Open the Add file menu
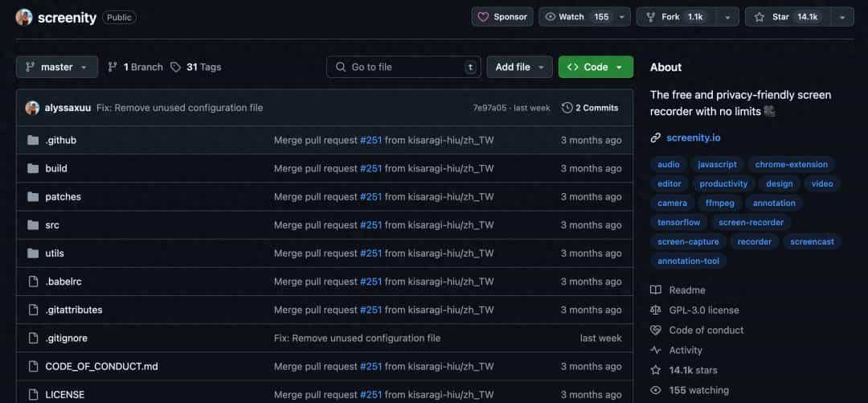 click(x=519, y=67)
